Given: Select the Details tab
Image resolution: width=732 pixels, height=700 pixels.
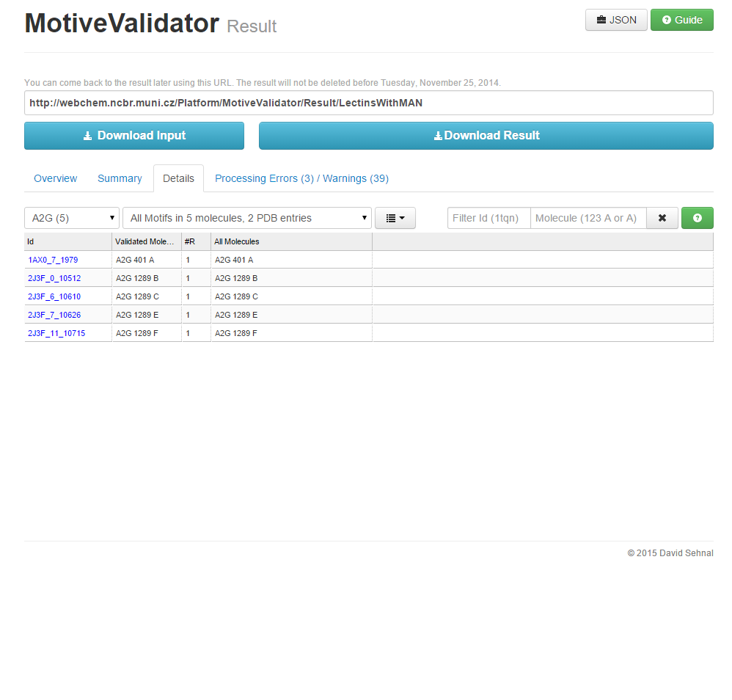Looking at the screenshot, I should 178,178.
